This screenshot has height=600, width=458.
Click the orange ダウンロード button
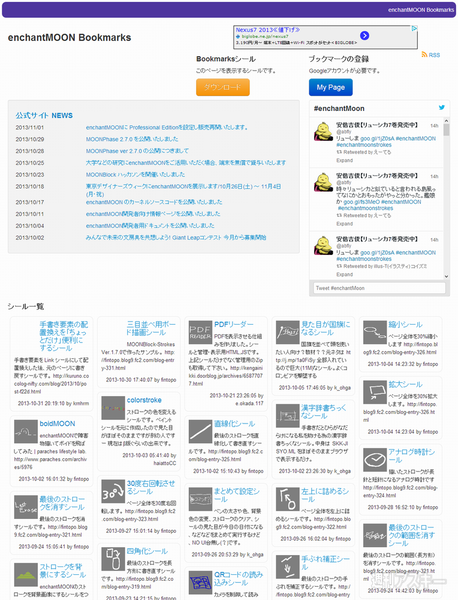[223, 87]
